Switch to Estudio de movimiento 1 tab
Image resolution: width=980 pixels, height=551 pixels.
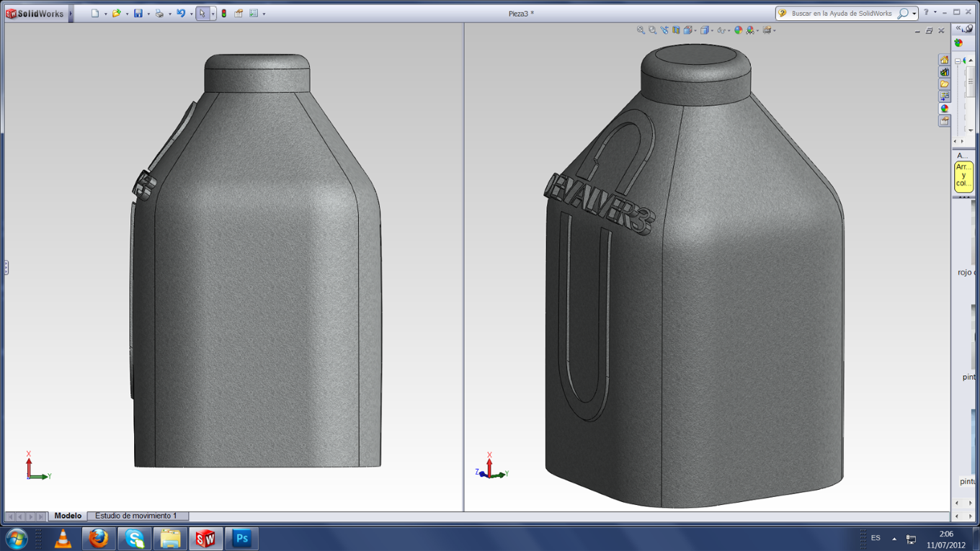click(136, 516)
